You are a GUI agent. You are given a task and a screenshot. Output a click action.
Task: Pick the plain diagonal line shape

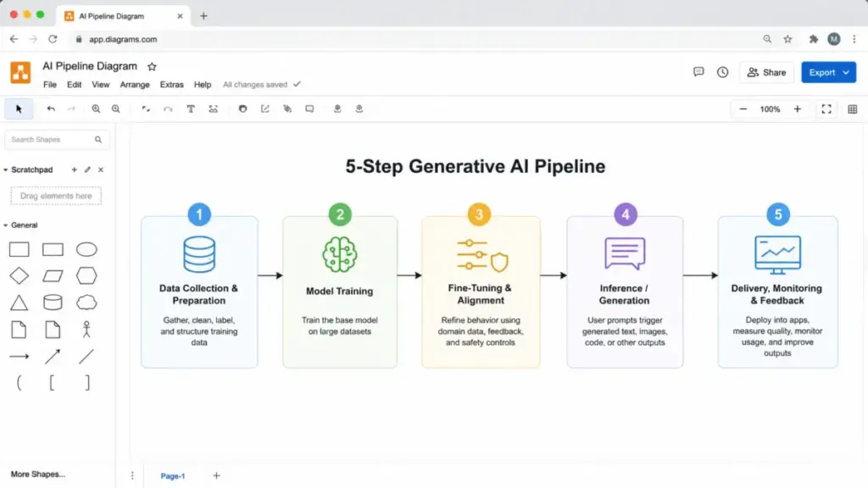tap(86, 357)
